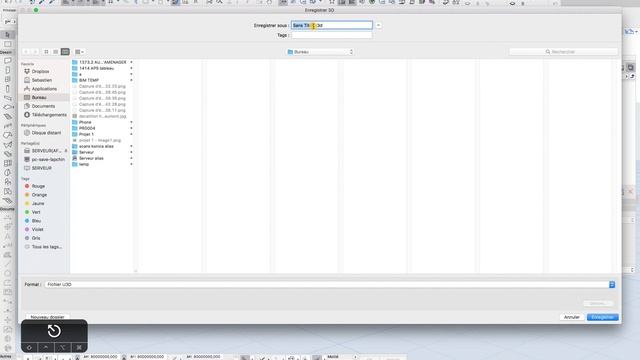The width and height of the screenshot is (640, 360).
Task: Select the column view button
Action: pyautogui.click(x=65, y=52)
